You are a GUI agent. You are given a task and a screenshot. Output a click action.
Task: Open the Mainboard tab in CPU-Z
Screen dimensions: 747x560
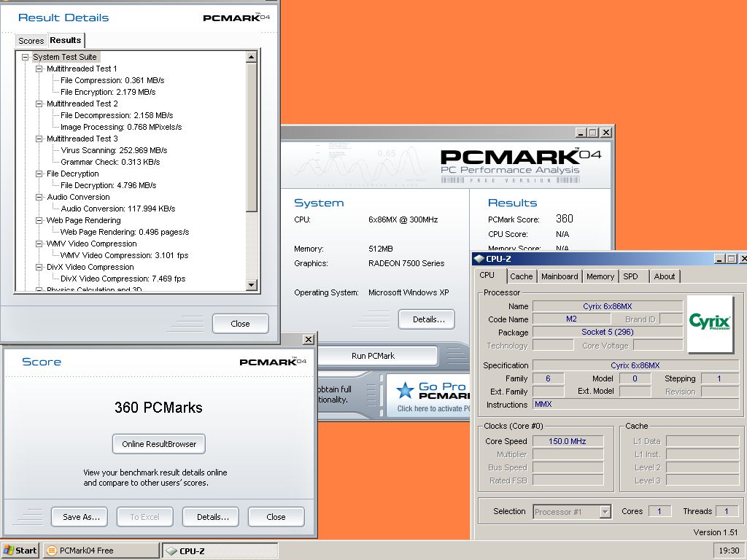(560, 276)
